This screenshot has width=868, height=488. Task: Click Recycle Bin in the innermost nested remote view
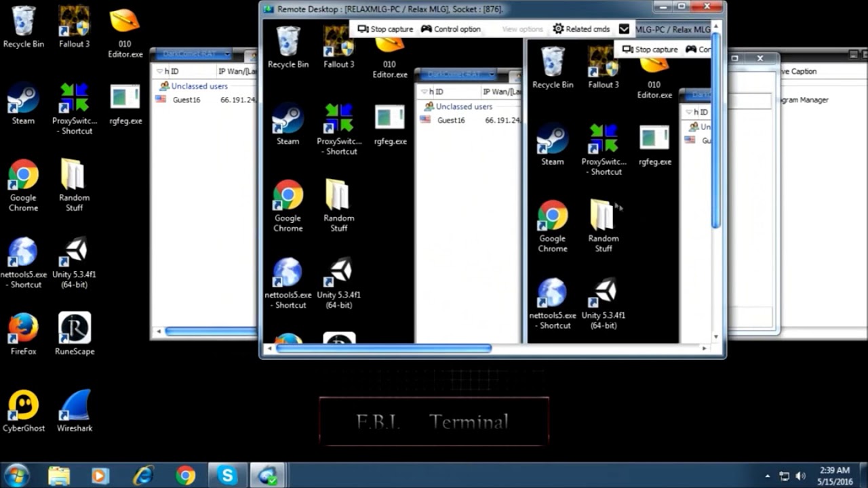click(552, 68)
